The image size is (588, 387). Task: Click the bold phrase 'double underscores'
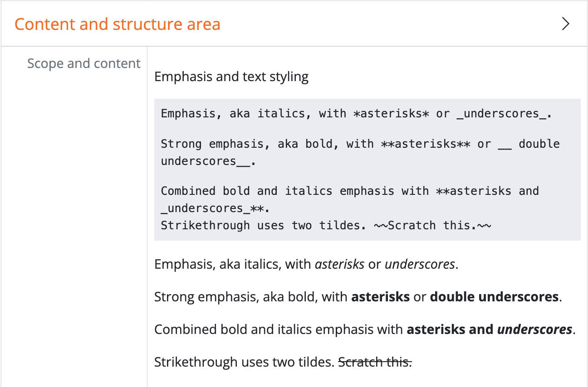pyautogui.click(x=494, y=297)
